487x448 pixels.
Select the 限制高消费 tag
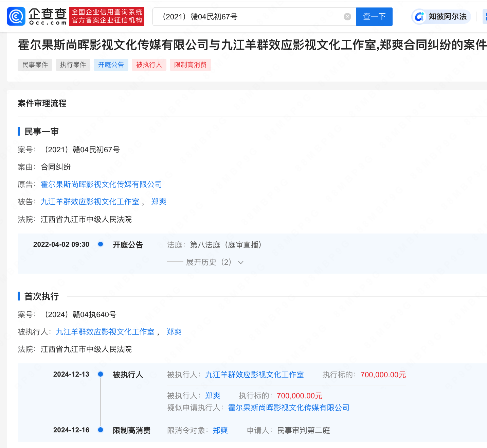click(x=191, y=65)
